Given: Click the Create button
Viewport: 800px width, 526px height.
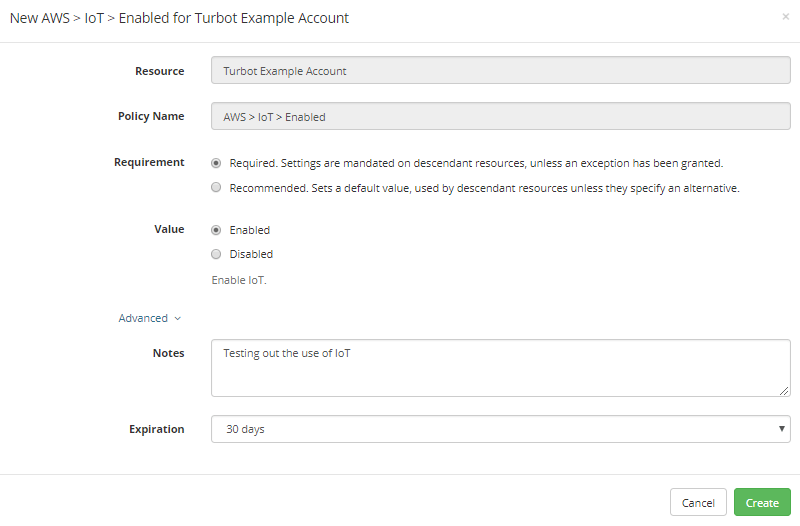Looking at the screenshot, I should pyautogui.click(x=762, y=503).
